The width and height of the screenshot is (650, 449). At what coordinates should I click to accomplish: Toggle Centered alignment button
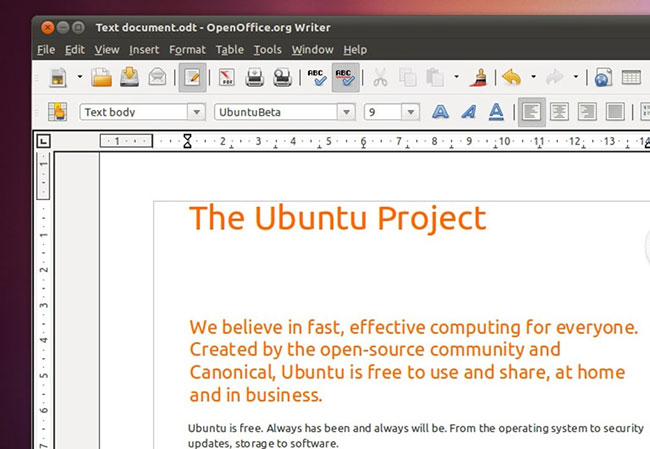559,112
